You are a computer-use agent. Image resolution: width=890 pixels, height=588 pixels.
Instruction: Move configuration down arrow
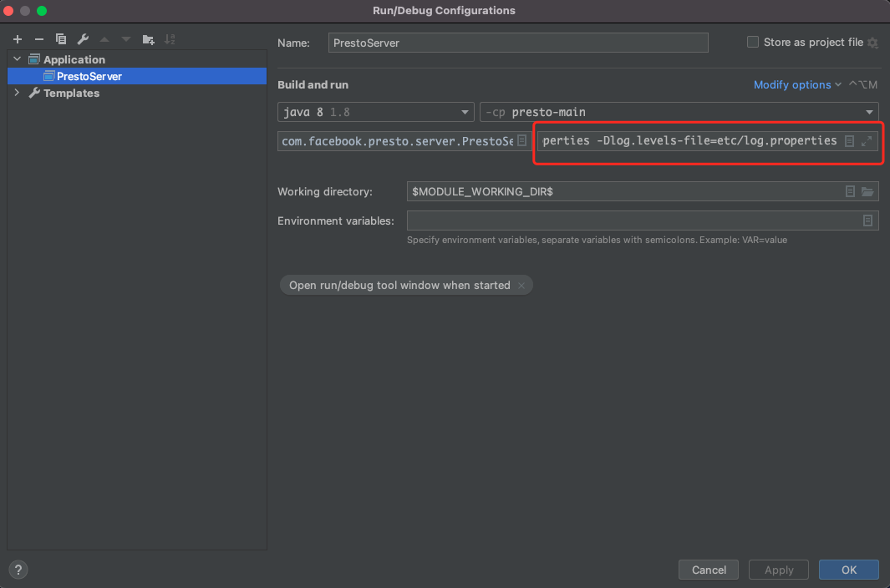coord(126,39)
